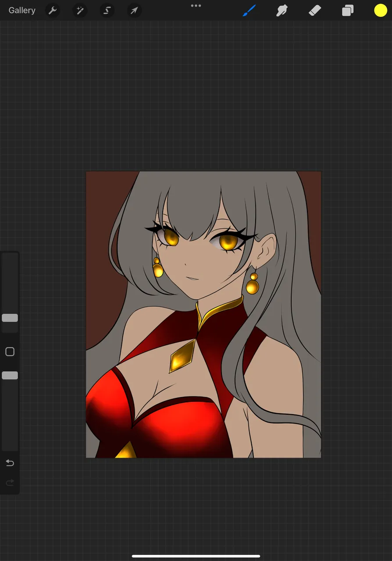
Task: Open the Actions wrench menu
Action: (53, 11)
